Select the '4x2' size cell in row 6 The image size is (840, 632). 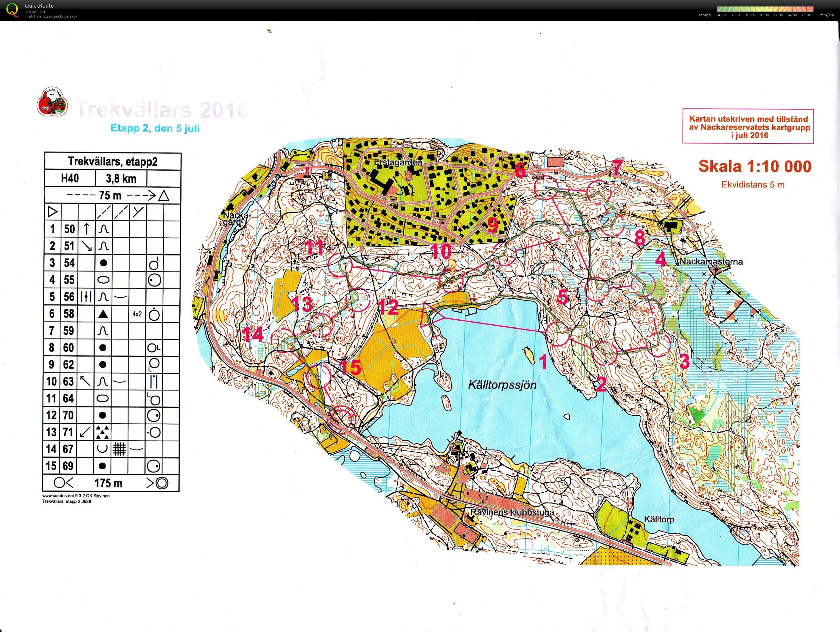137,314
